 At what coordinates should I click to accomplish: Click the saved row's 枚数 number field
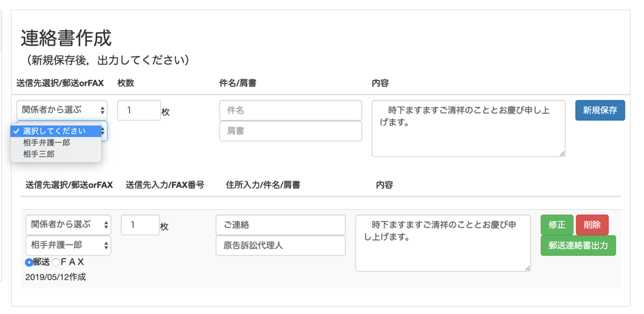point(140,225)
